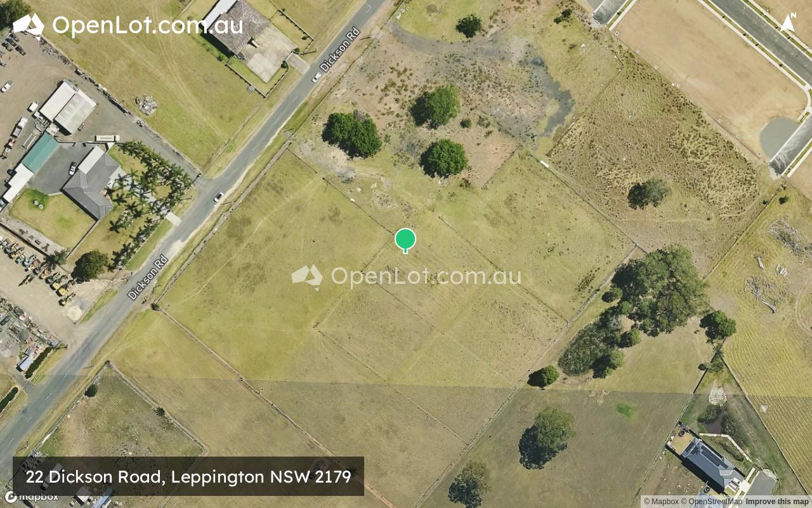
Task: Click the center OpenLot.com.au watermark text
Action: (x=426, y=277)
